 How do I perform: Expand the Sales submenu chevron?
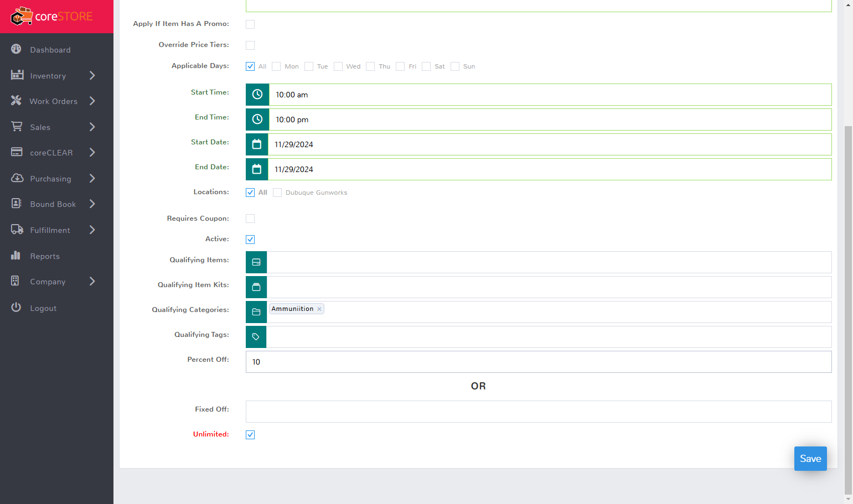[x=92, y=127]
